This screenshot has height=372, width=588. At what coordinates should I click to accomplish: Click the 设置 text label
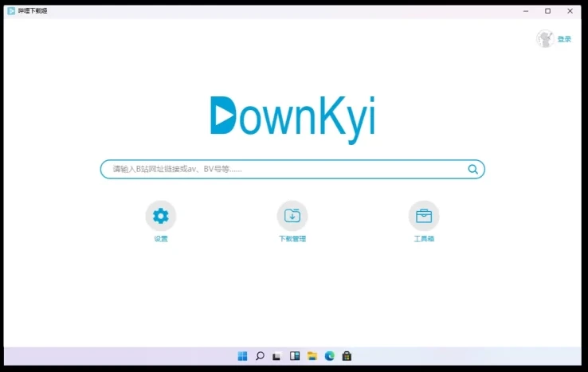tap(161, 239)
